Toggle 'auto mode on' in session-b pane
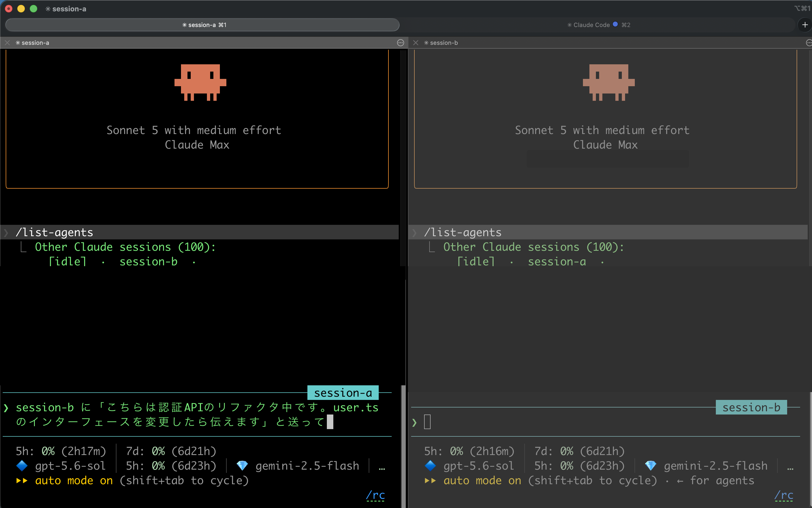The image size is (812, 508). pyautogui.click(x=482, y=481)
